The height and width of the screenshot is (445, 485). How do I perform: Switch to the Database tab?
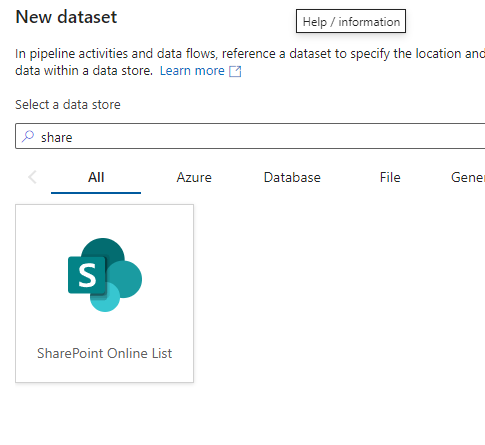point(292,177)
